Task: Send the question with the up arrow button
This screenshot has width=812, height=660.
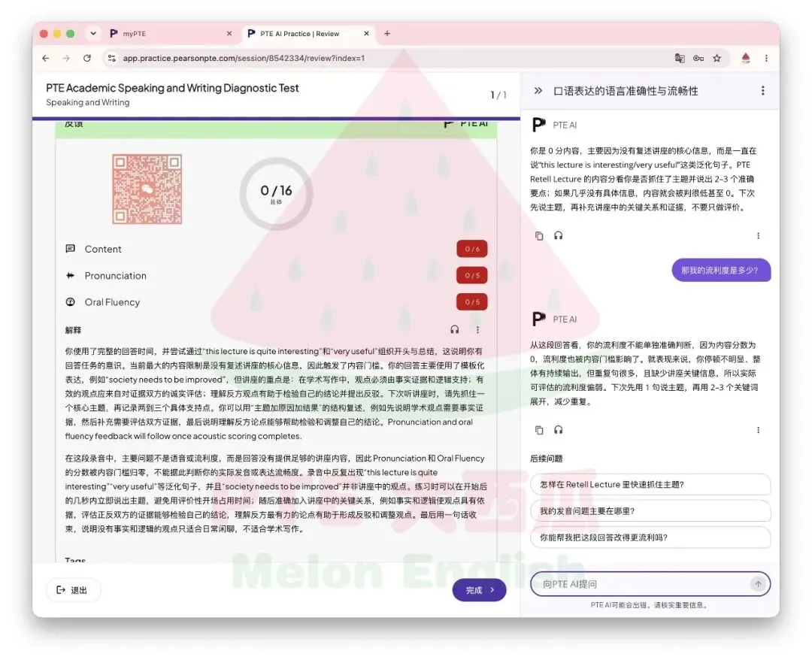Action: pyautogui.click(x=758, y=584)
